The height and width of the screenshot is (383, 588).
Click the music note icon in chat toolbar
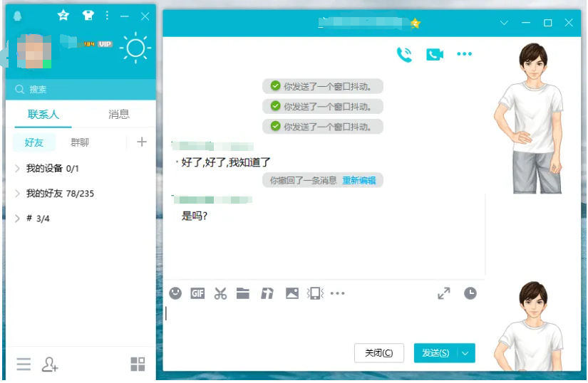coord(267,293)
